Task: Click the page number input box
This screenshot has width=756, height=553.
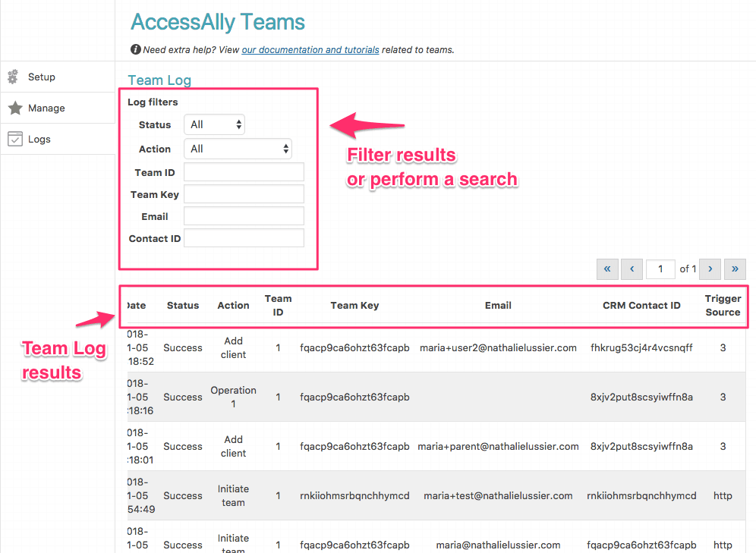Action: click(x=660, y=269)
